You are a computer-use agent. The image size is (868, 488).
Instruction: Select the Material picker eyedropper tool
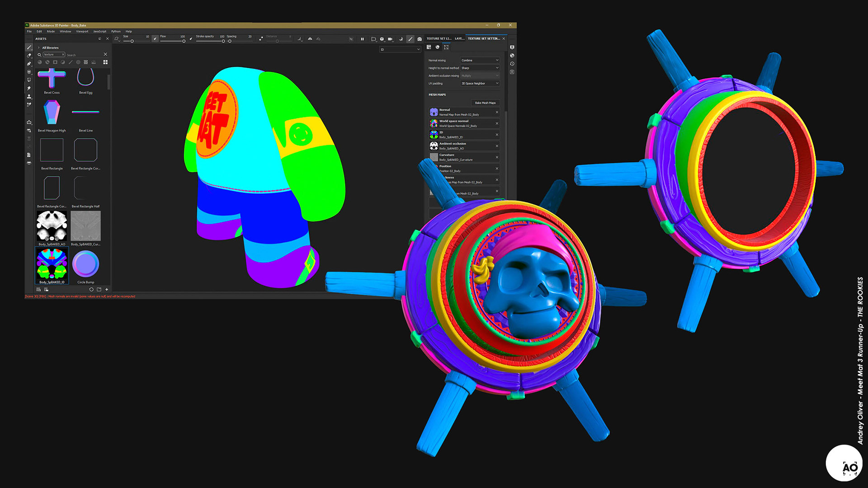tap(29, 105)
